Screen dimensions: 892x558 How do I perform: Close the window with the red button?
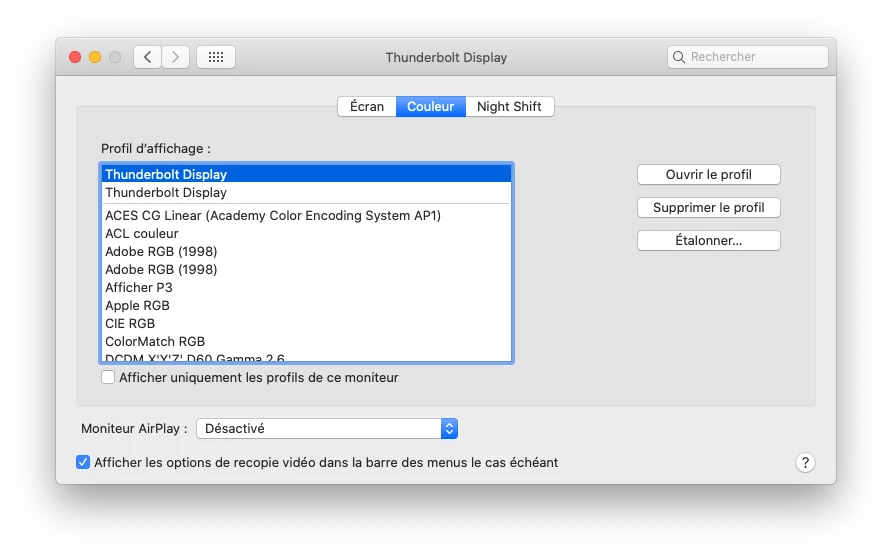(75, 57)
